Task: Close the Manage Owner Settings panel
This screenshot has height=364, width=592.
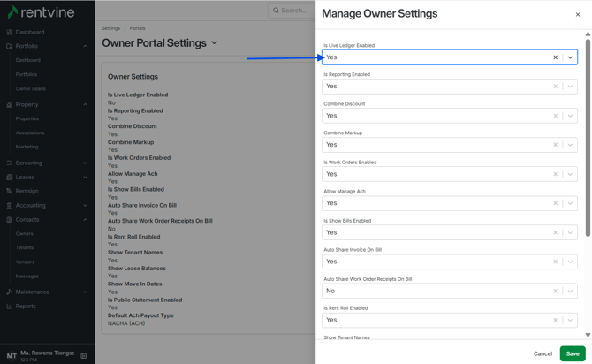Action: [x=578, y=15]
